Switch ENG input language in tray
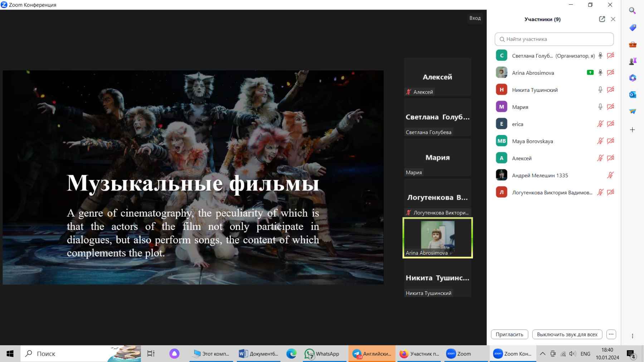The image size is (644, 362). (x=586, y=354)
